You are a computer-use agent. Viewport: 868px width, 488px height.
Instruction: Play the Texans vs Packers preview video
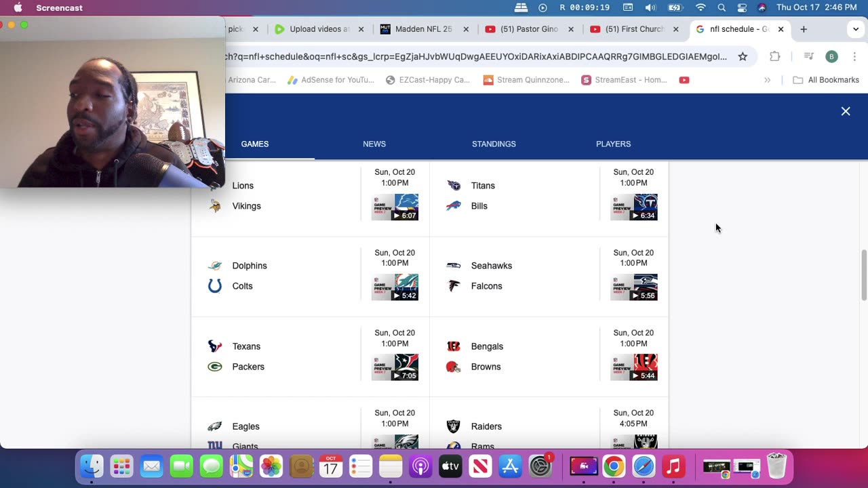coord(395,367)
